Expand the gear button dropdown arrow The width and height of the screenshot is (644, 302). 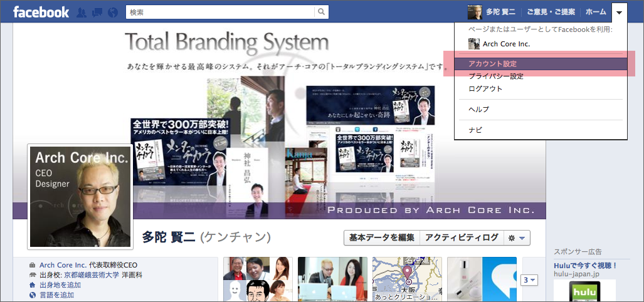click(x=522, y=238)
